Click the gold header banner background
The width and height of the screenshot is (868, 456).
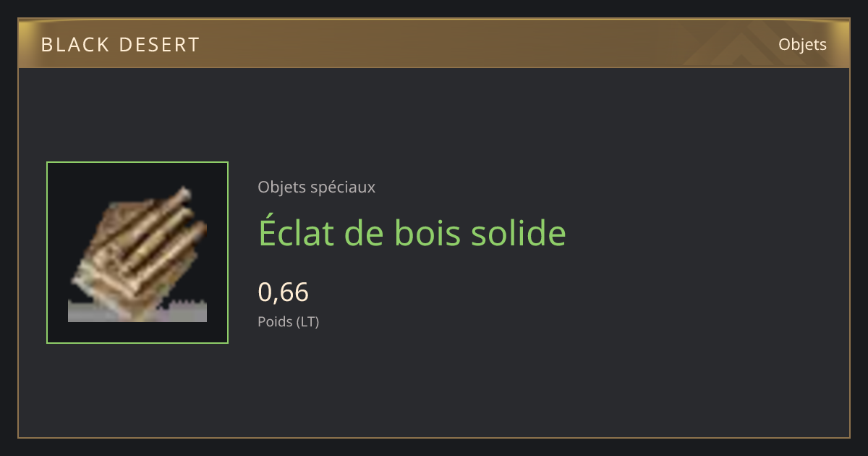[x=434, y=43]
